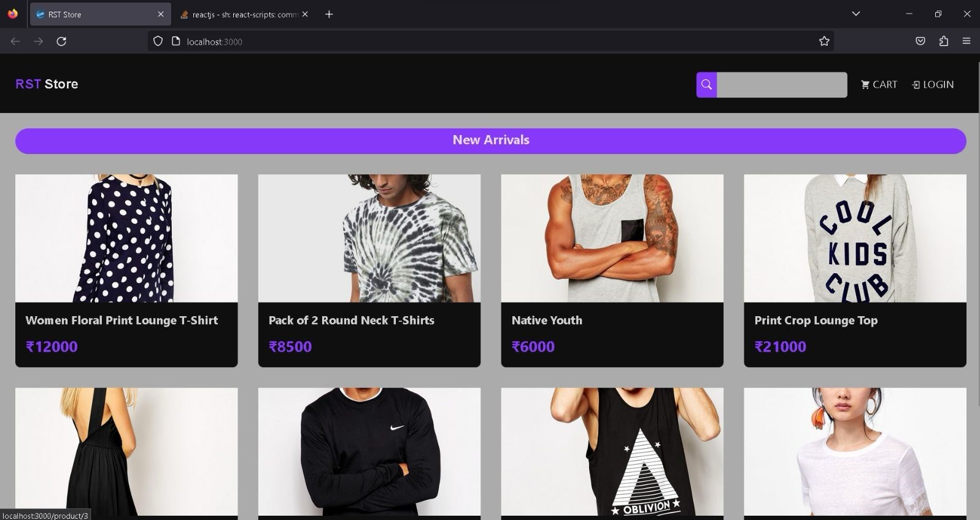Click the New Arrivals banner
Screen dimensions: 980x520
(490, 140)
